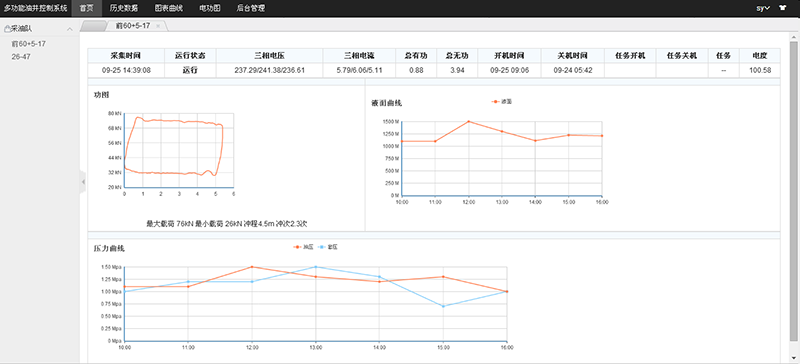800x364 pixels.
Task: Open the 图表曲线 menu
Action: 168,8
